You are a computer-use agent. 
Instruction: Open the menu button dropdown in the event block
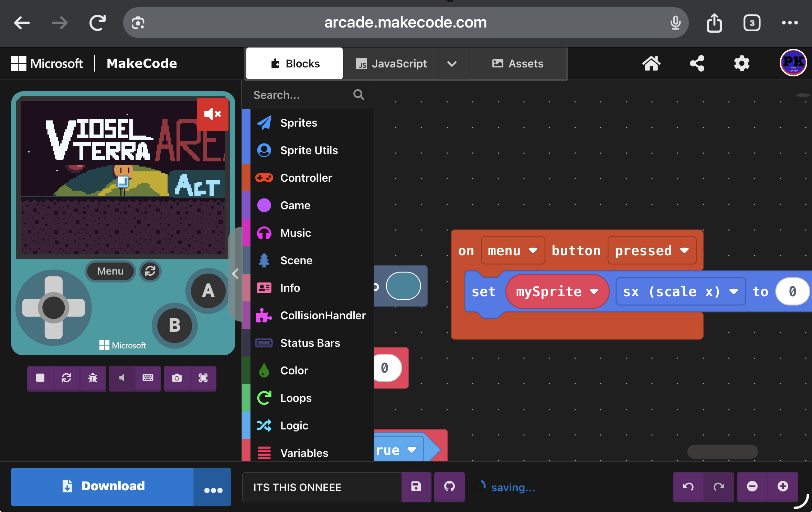click(x=512, y=250)
